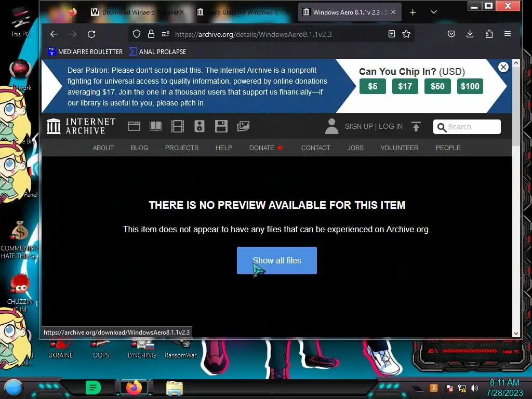Choose the $100 donation button
The image size is (532, 399).
coord(470,86)
